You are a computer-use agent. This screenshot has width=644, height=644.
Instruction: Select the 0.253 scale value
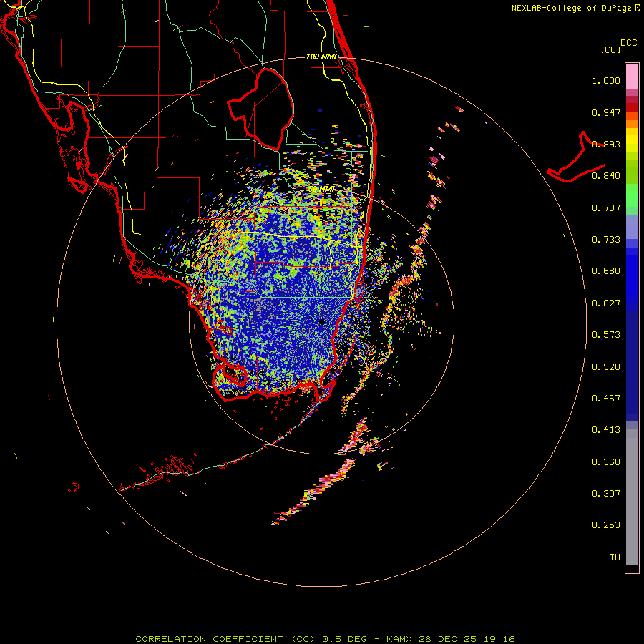click(606, 525)
